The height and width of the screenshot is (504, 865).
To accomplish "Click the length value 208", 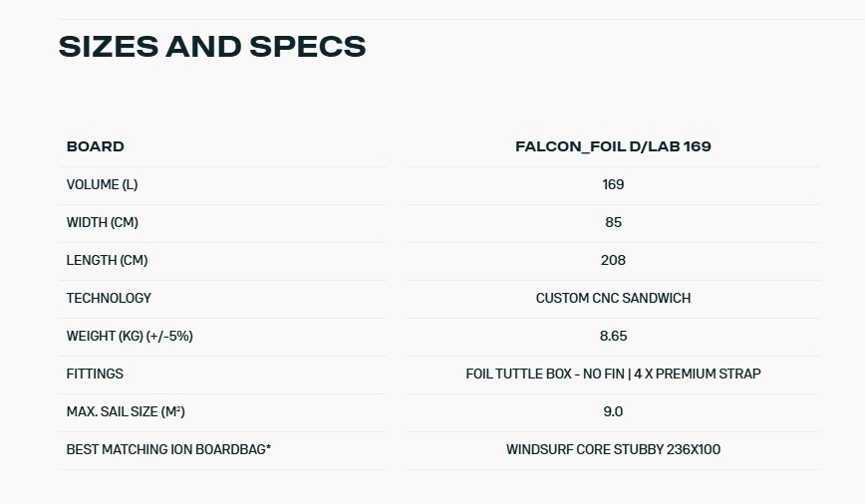I will tap(613, 260).
